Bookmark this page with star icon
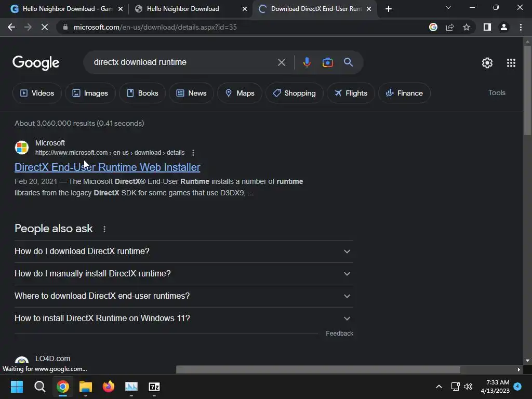 467,27
